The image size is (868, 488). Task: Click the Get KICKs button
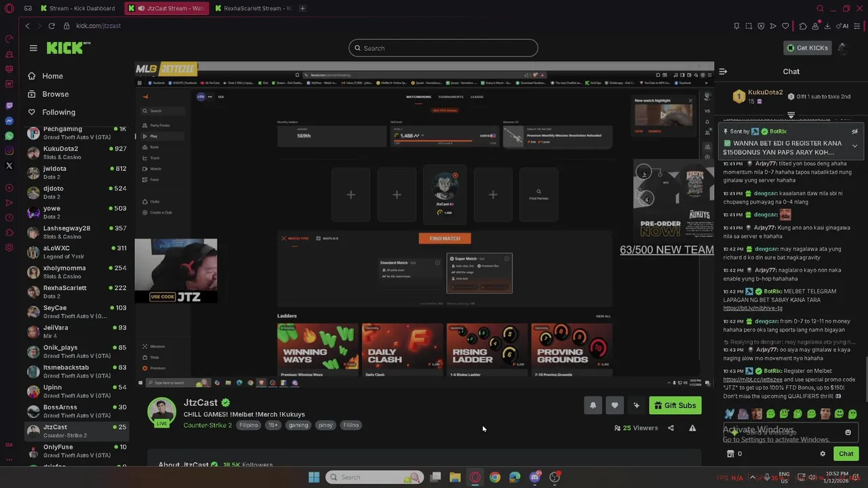click(807, 48)
